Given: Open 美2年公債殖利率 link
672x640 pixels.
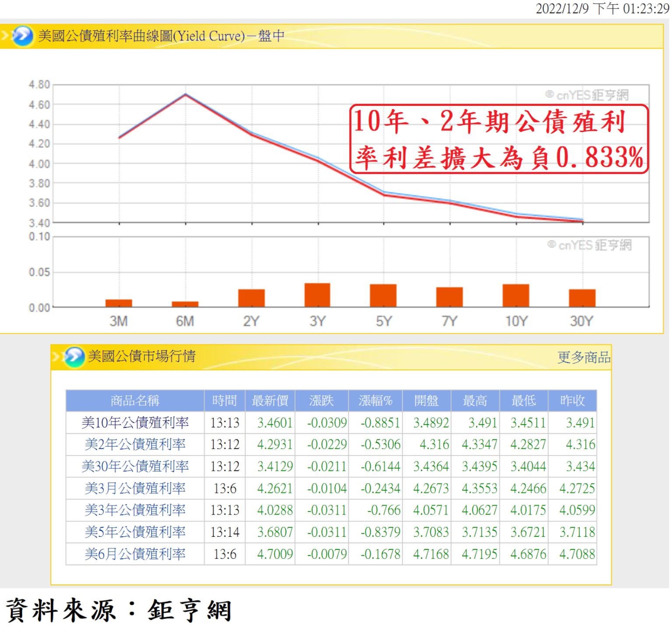Looking at the screenshot, I should 135,445.
